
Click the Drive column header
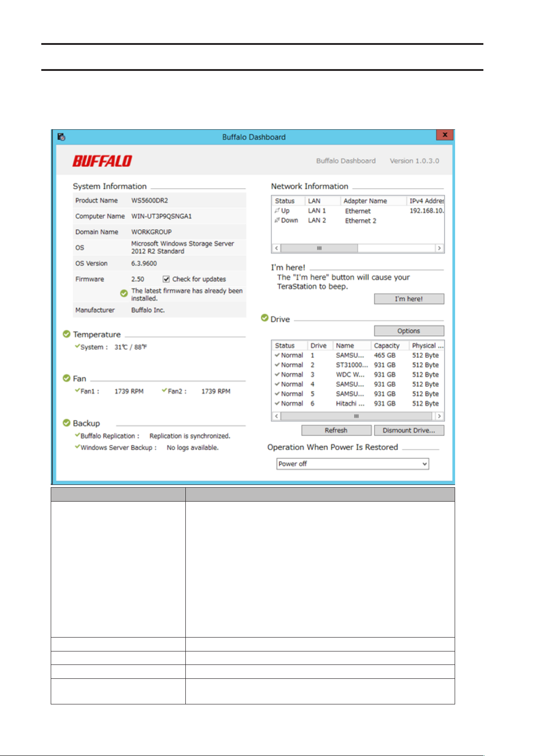coord(320,345)
